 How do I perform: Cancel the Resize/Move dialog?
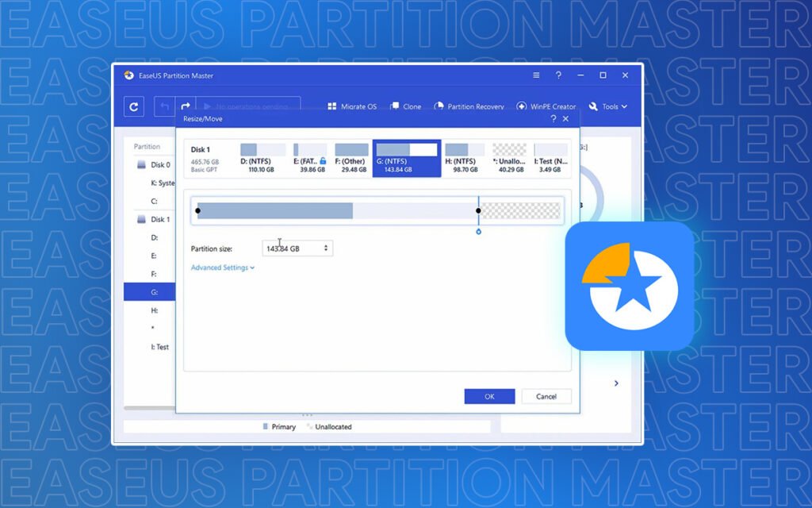click(x=545, y=396)
